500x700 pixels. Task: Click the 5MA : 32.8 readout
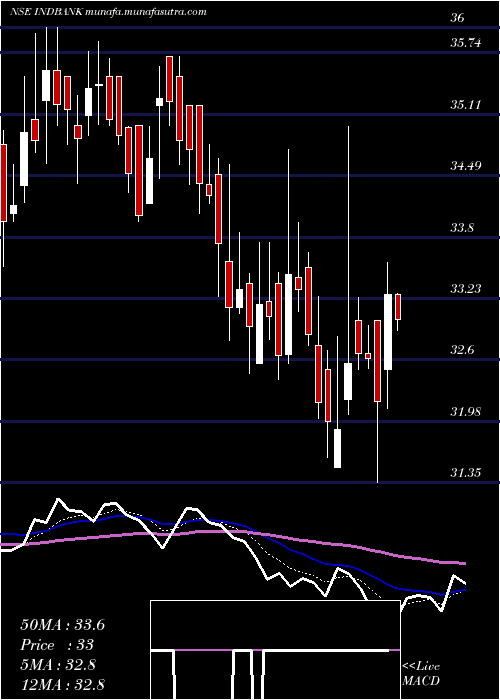(58, 665)
